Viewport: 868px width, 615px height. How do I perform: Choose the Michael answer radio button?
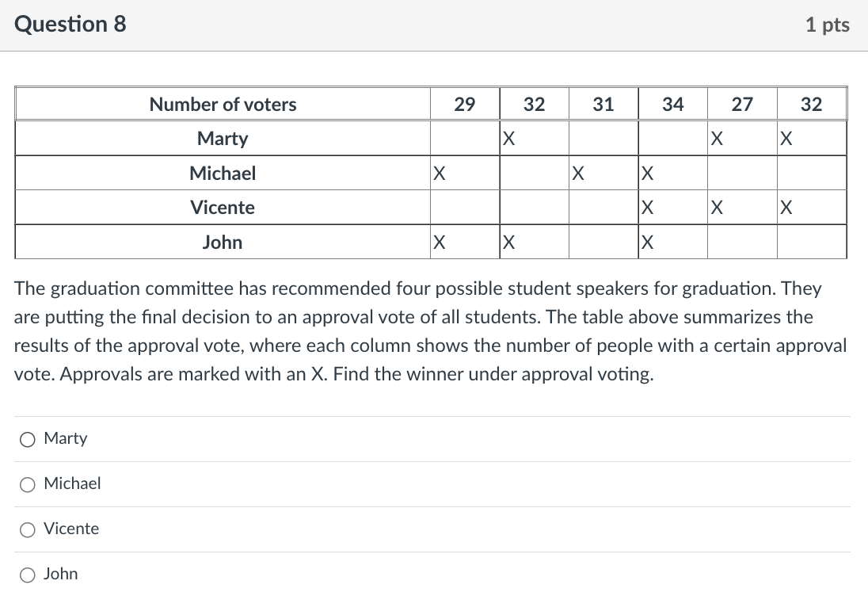29,484
